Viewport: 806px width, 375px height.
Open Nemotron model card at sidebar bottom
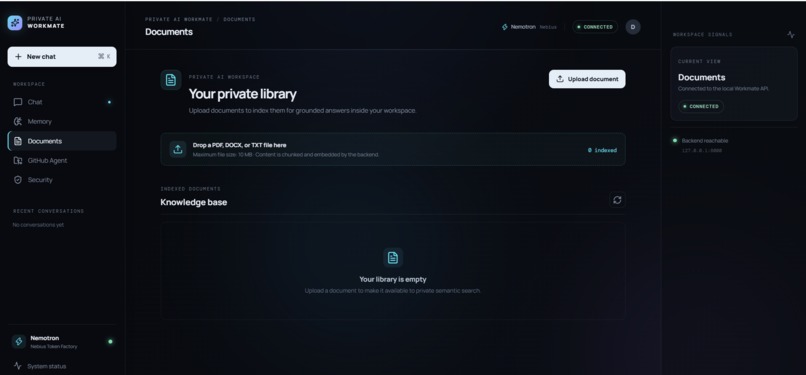[62, 342]
